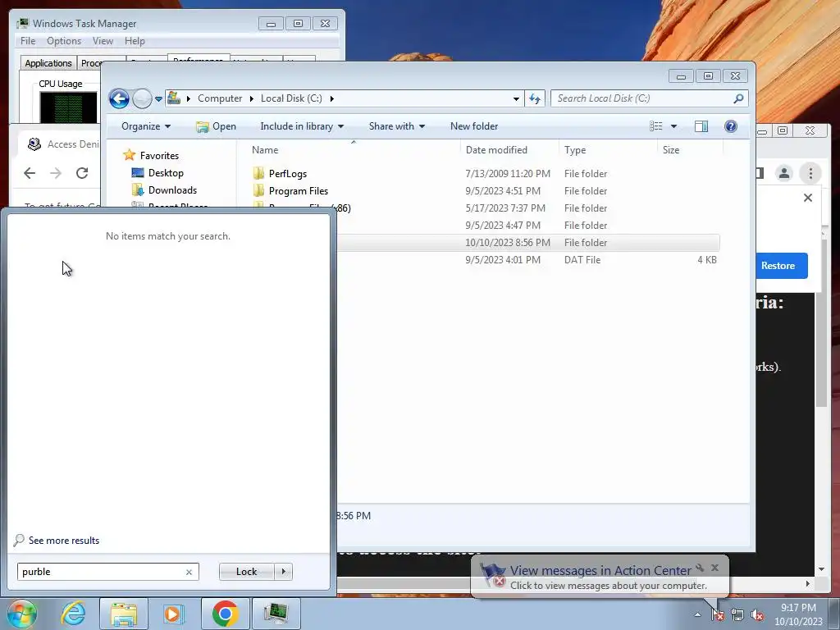Image resolution: width=840 pixels, height=630 pixels.
Task: Open Explorer help icon
Action: pyautogui.click(x=731, y=126)
